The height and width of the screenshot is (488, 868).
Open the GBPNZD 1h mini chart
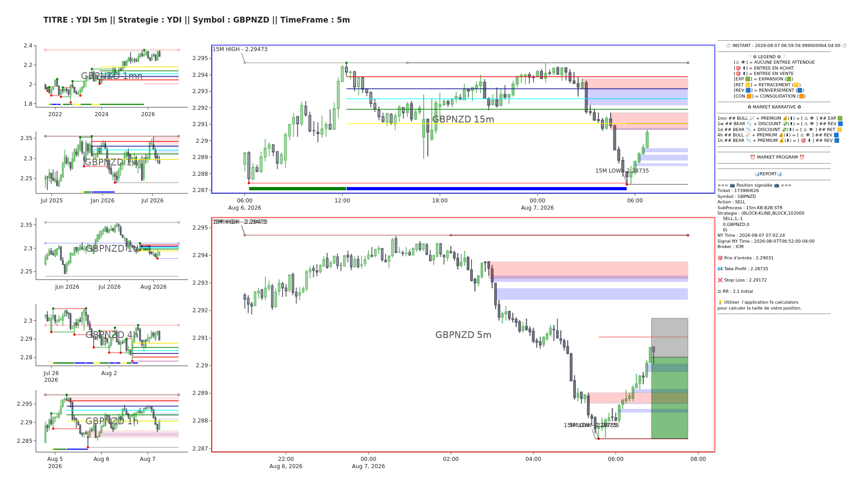coord(112,421)
